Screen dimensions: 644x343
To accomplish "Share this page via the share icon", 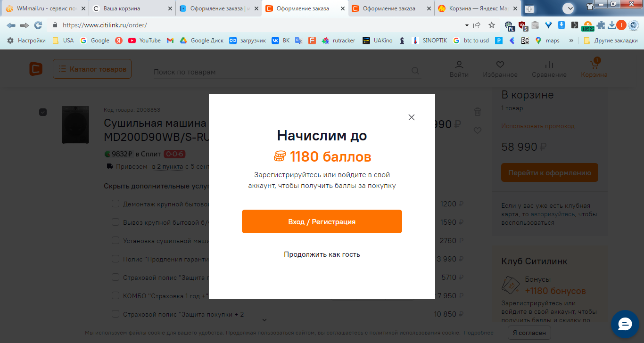I will coord(477,25).
